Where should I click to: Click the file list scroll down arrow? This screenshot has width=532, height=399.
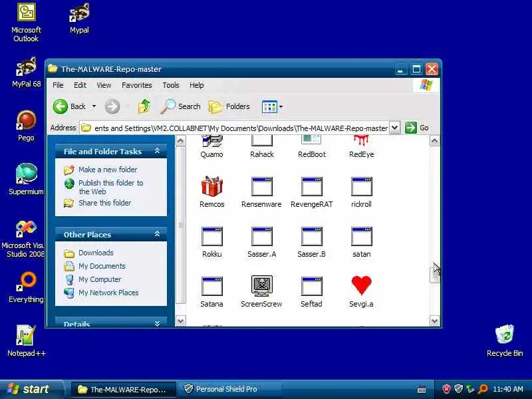(435, 321)
